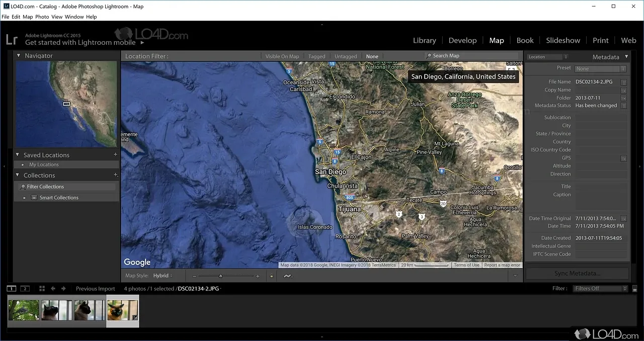
Task: Select None location filter
Action: [x=372, y=56]
